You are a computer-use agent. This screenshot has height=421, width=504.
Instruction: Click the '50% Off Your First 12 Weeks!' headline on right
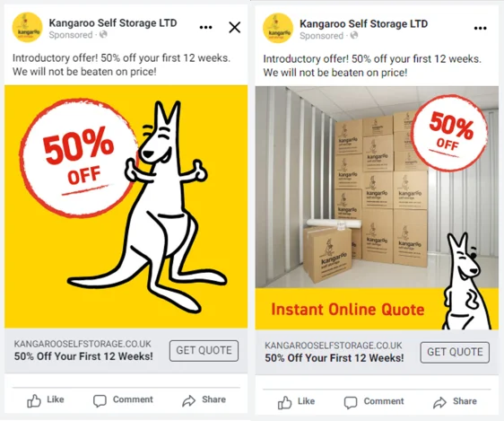(335, 358)
